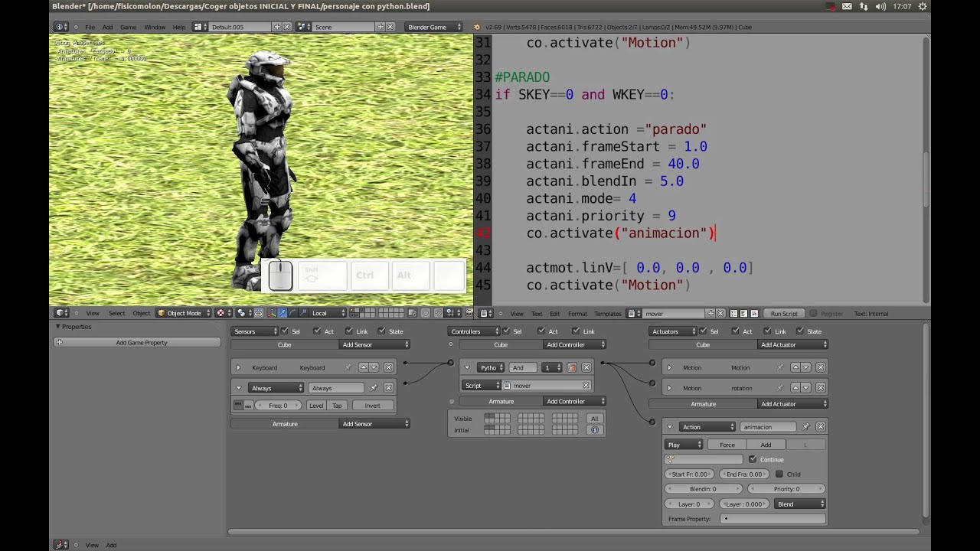Open Game menu

click(128, 27)
